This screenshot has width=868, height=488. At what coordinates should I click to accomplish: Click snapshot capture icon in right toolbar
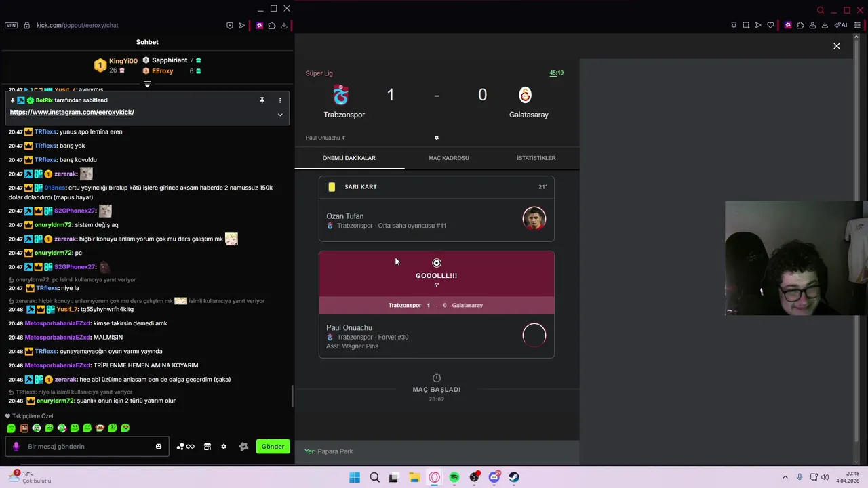746,25
